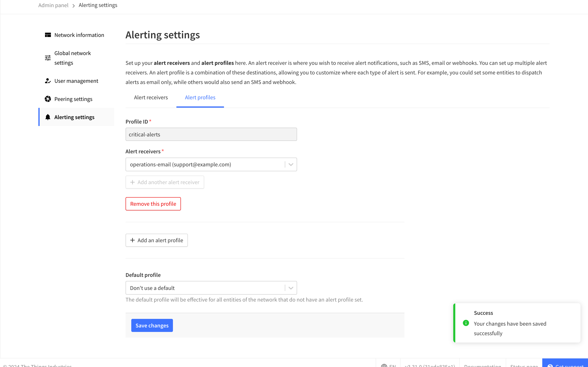Click Add another alert receiver button

(x=165, y=182)
